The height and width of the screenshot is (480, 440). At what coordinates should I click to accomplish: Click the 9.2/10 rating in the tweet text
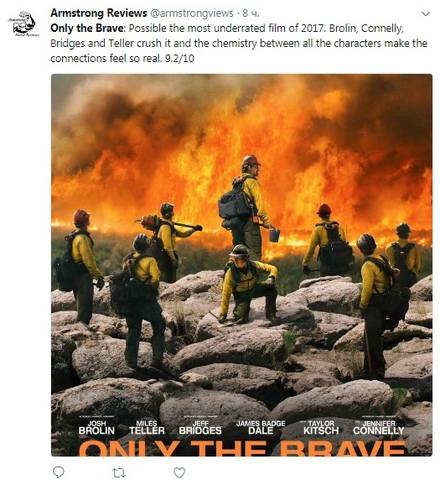pyautogui.click(x=179, y=59)
